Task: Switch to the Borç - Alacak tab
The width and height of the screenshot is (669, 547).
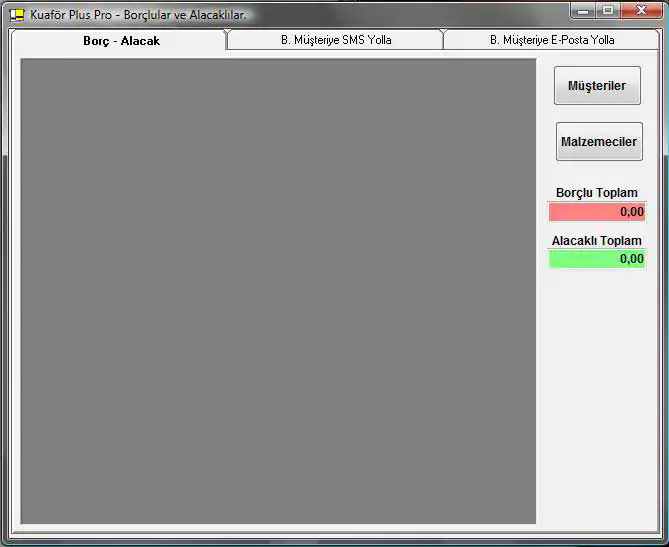Action: [x=121, y=41]
